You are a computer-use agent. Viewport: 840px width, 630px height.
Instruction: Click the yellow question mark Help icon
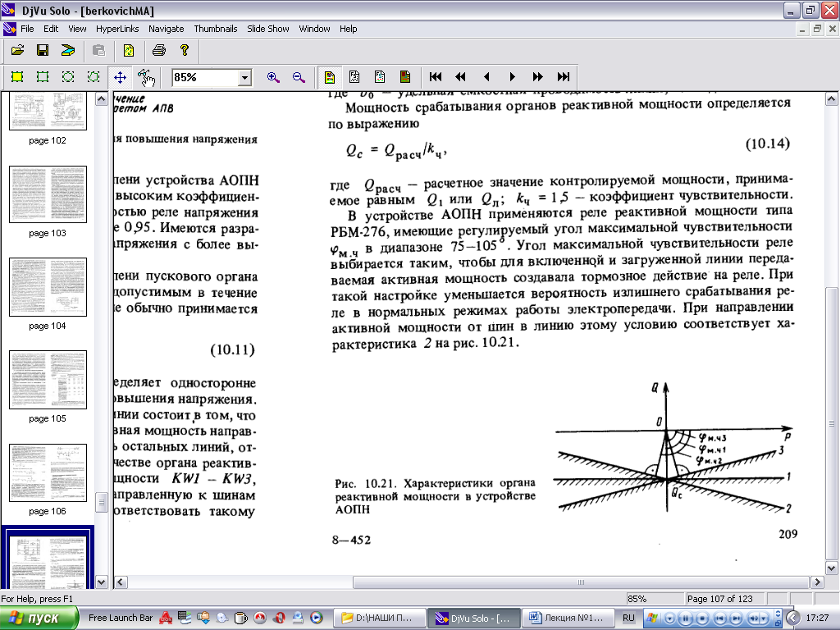[x=185, y=50]
